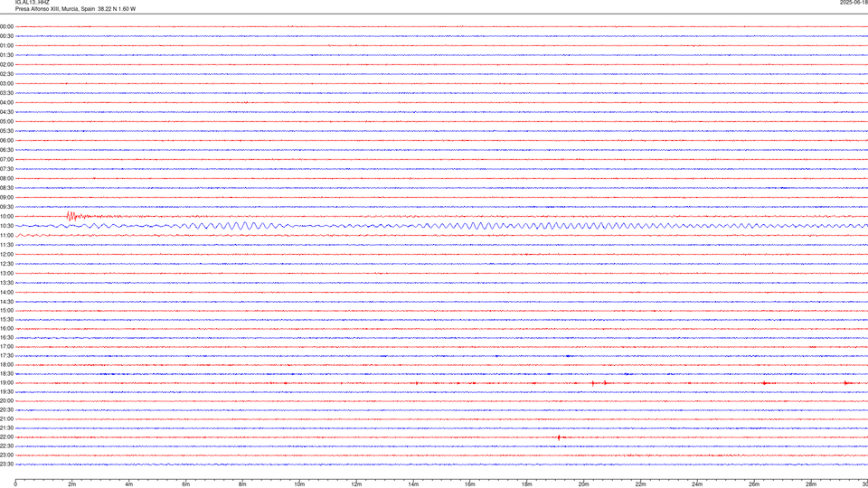This screenshot has height=488, width=868.
Task: Select the 00:00 row time label
Action: pos(6,26)
